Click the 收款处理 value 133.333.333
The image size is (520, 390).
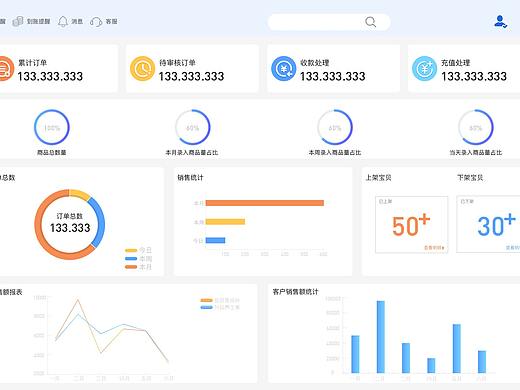click(333, 77)
